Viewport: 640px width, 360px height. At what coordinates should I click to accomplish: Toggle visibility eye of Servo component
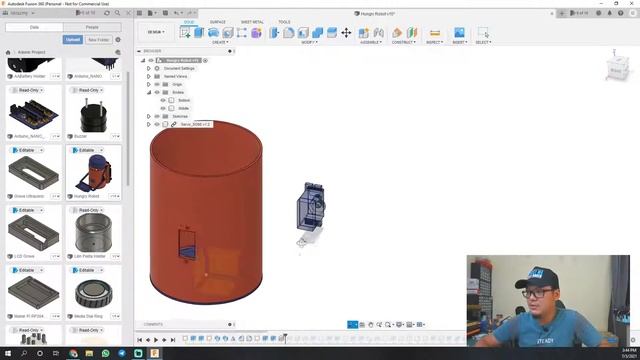pos(157,124)
